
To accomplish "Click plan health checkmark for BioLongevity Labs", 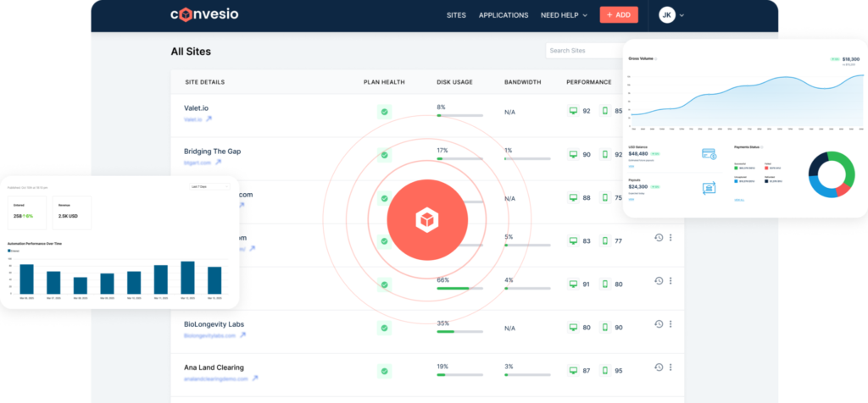I will click(384, 327).
